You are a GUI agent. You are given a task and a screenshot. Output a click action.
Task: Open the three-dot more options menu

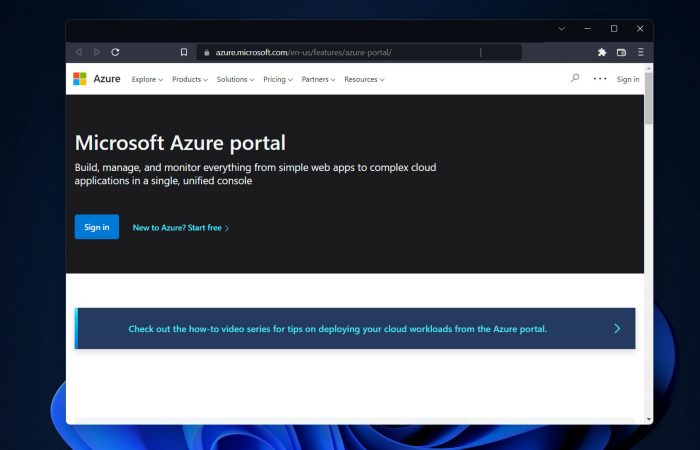pos(600,79)
